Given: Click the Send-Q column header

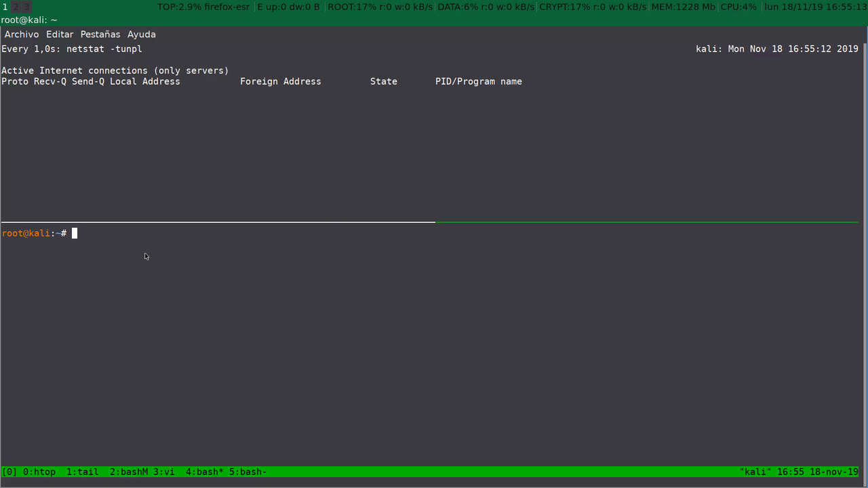Looking at the screenshot, I should point(88,81).
